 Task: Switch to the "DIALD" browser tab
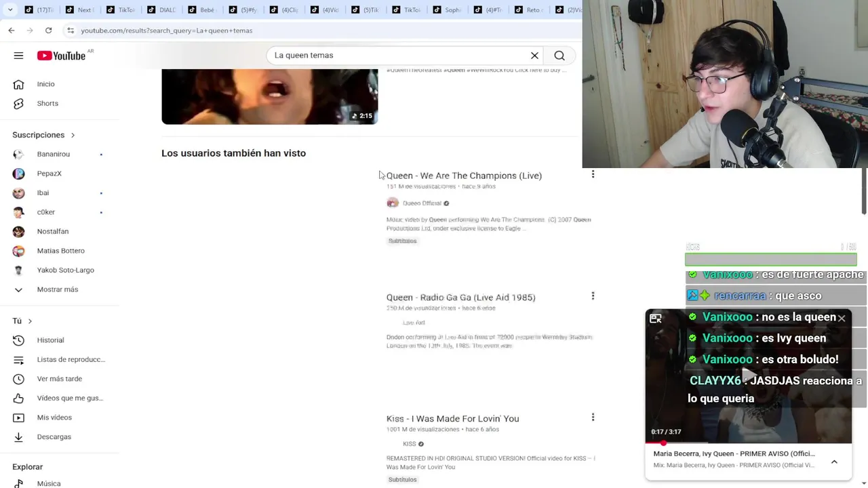161,9
